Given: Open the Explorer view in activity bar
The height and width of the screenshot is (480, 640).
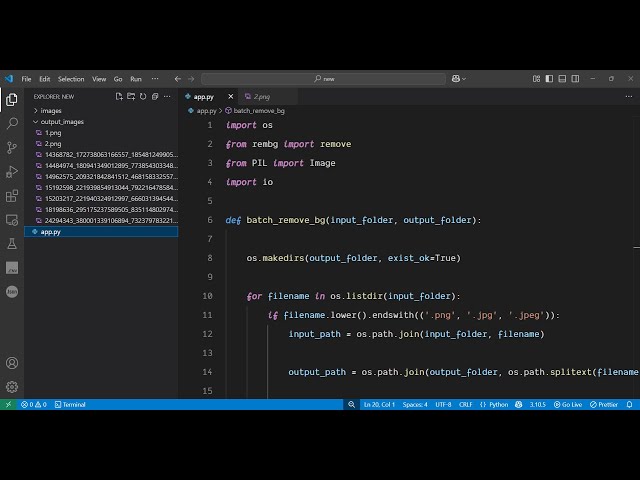Looking at the screenshot, I should 12,99.
